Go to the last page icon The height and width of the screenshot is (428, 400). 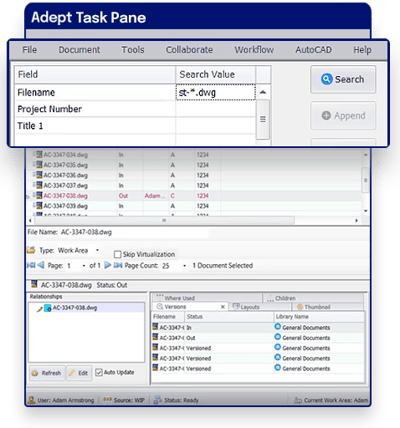118,265
